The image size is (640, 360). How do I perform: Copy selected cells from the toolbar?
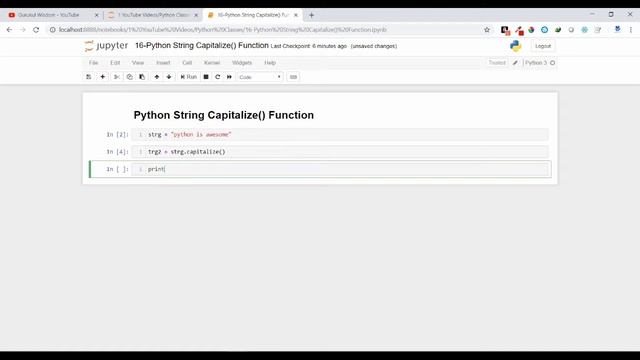click(x=129, y=77)
